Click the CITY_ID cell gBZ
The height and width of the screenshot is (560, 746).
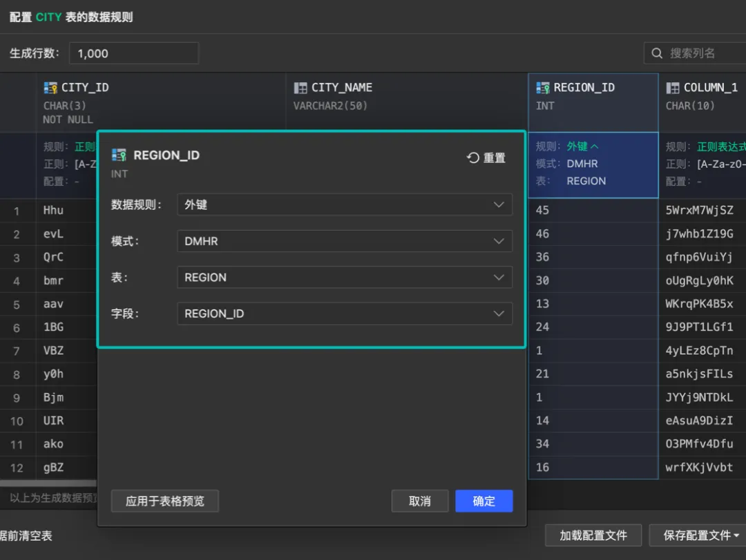click(x=53, y=467)
